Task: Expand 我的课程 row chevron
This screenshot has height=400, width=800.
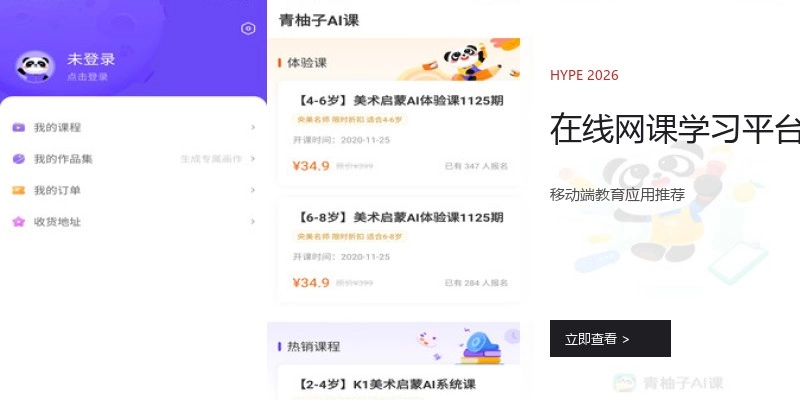Action: tap(253, 128)
